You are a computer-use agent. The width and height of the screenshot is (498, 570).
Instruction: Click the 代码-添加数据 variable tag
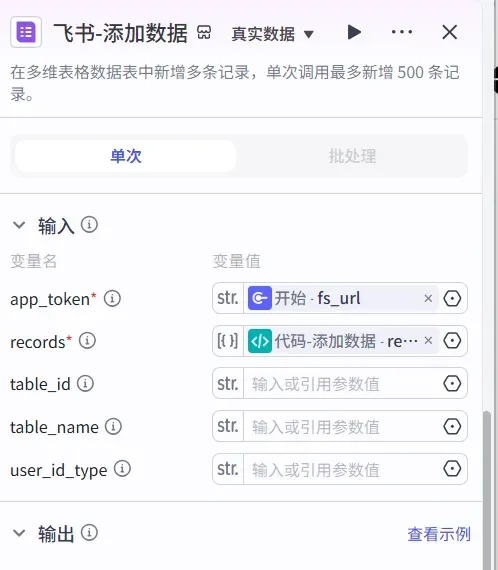coord(342,341)
